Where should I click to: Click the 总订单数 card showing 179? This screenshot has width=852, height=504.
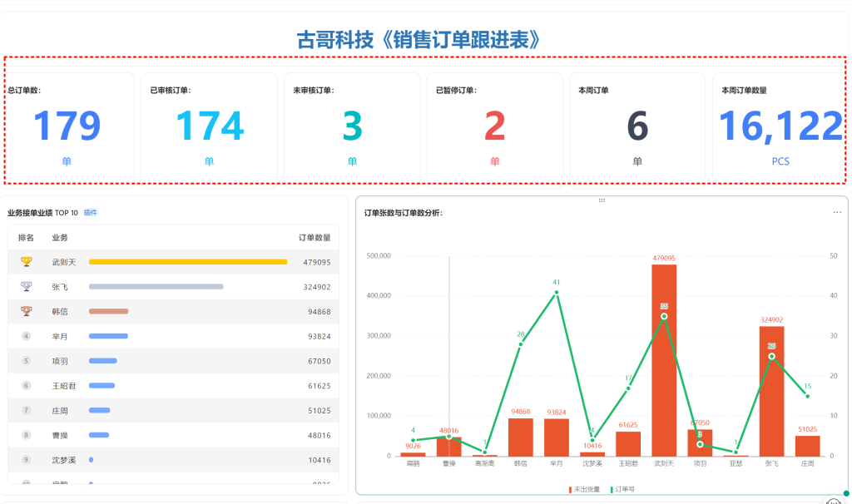pyautogui.click(x=67, y=127)
